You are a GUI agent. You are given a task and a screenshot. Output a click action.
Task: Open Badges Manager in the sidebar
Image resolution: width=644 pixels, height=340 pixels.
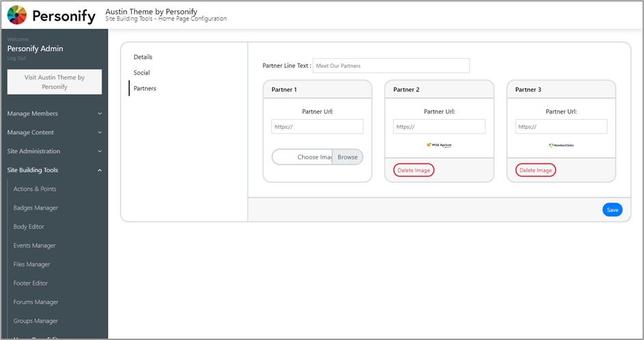coord(36,208)
